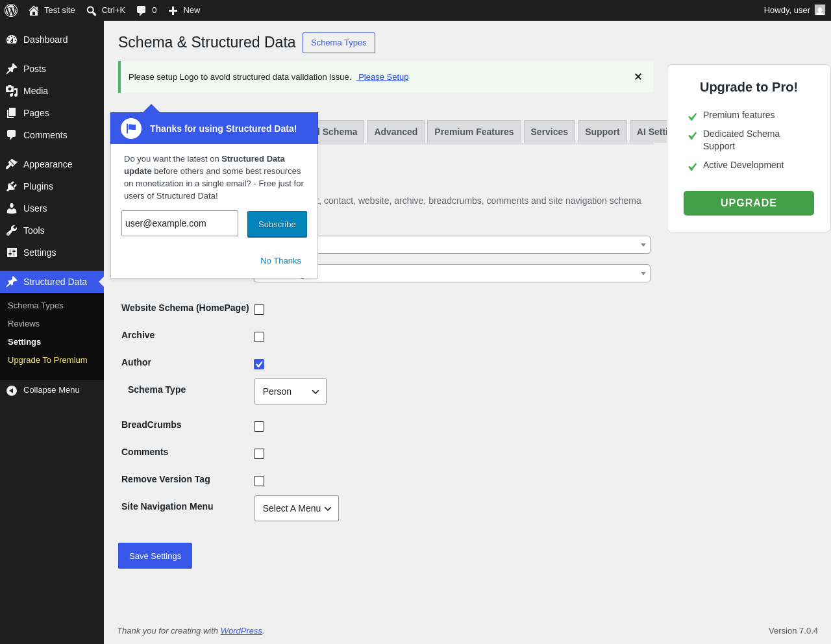Click the Comments sidebar bubble icon

coord(12,135)
